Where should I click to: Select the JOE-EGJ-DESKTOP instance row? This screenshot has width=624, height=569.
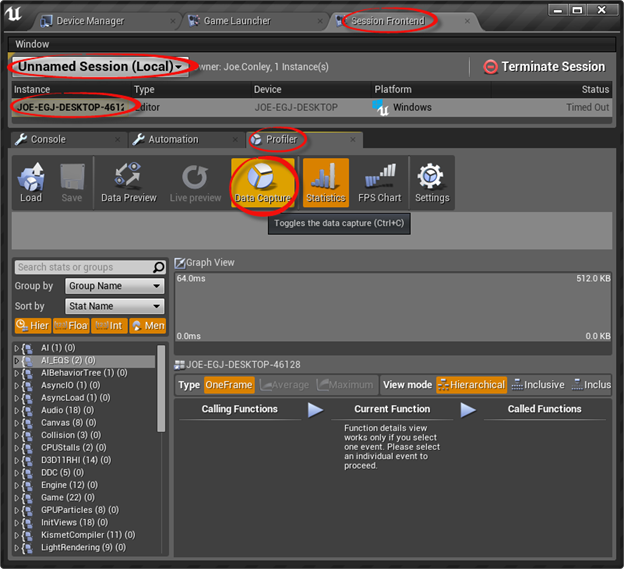(x=312, y=107)
